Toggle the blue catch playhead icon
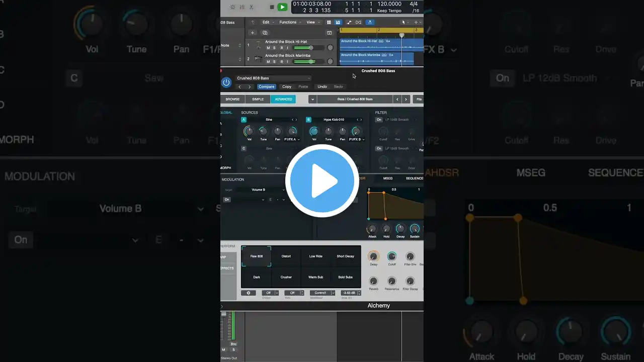This screenshot has width=644, height=362. [x=370, y=22]
